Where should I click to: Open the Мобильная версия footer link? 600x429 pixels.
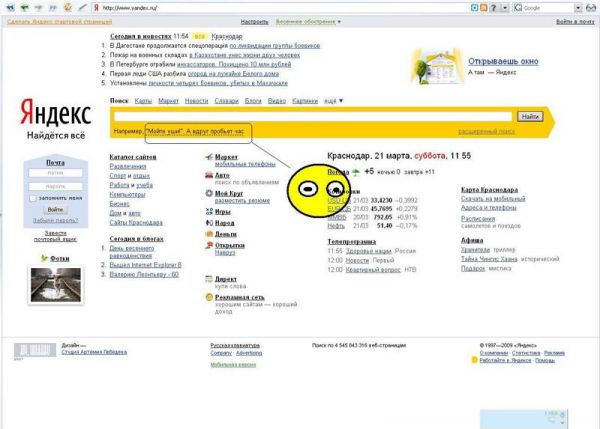(x=233, y=365)
